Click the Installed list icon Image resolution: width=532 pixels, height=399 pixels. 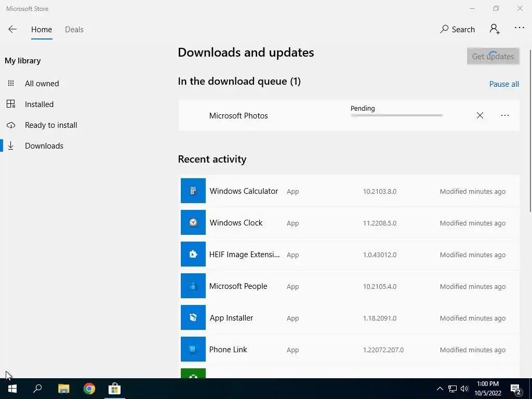tap(11, 104)
